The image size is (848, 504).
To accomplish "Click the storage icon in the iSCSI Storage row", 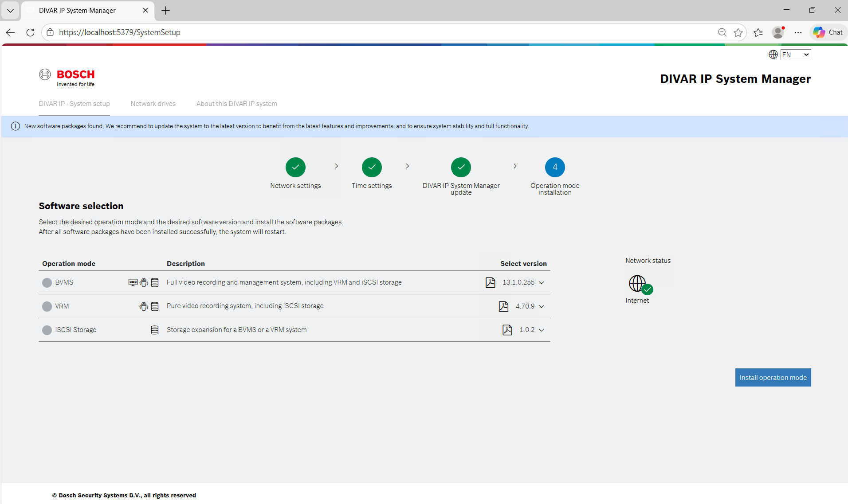I will (154, 330).
